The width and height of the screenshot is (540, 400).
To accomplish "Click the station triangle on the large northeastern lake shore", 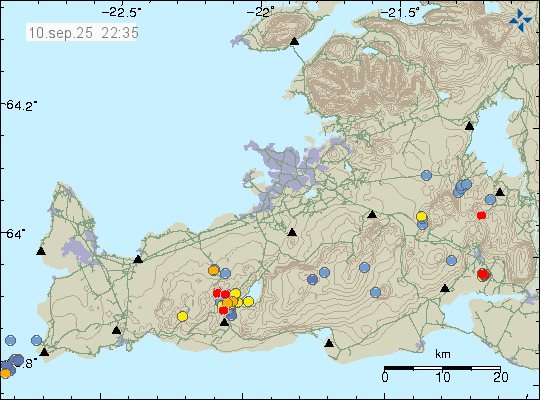I will pyautogui.click(x=469, y=126).
